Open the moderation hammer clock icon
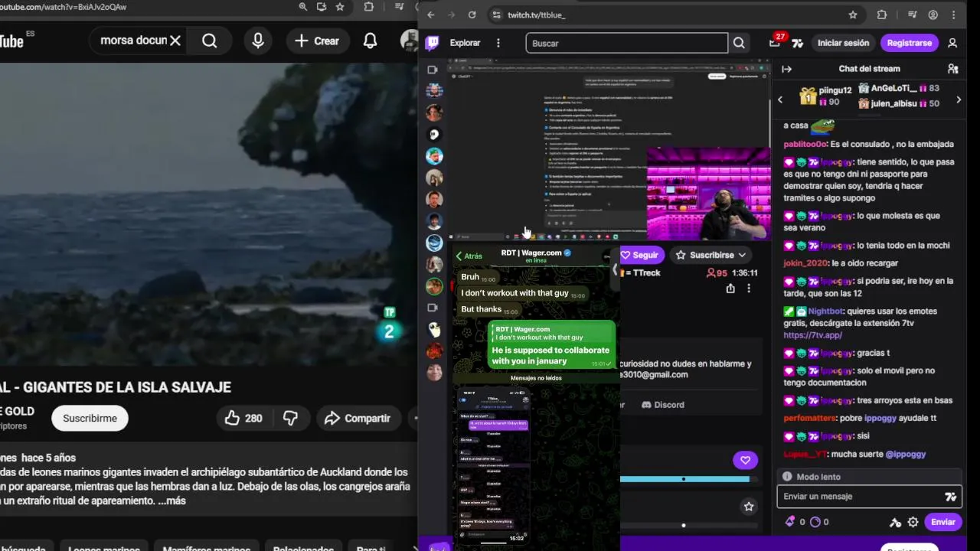Viewport: 980px width, 551px height. click(x=895, y=522)
